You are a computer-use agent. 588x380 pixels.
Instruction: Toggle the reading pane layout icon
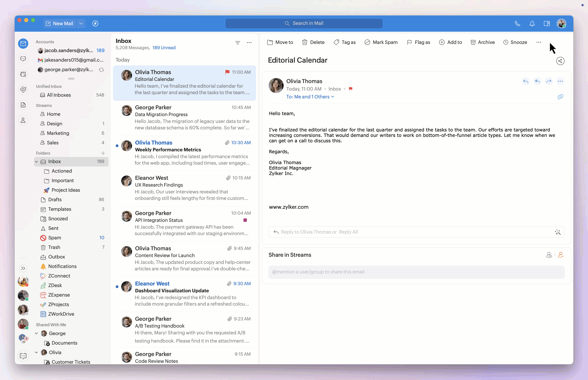coord(547,23)
